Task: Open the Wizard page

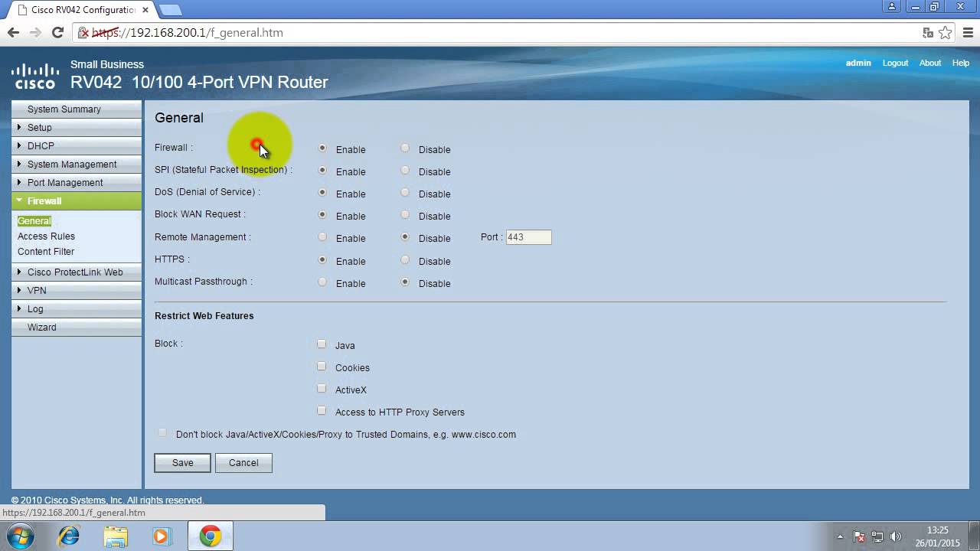Action: point(77,328)
